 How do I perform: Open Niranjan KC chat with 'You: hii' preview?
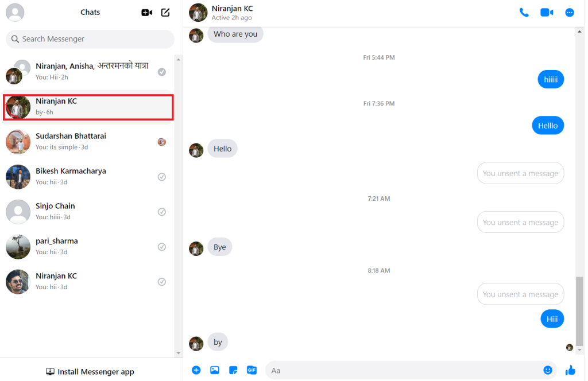tap(88, 281)
